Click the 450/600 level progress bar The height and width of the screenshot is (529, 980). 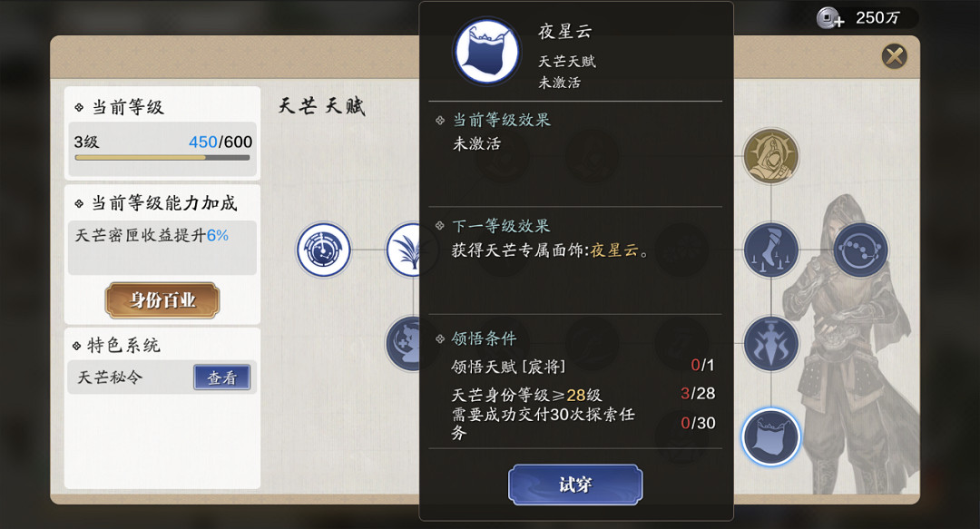pos(162,158)
